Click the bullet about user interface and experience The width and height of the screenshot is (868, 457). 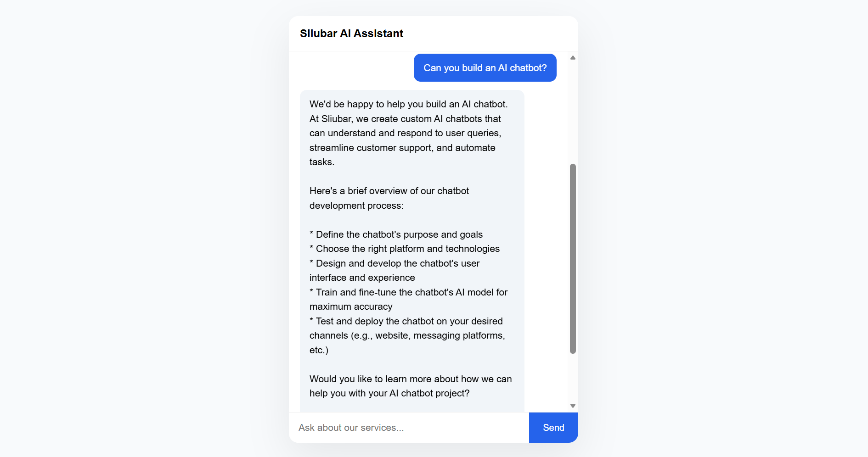pyautogui.click(x=394, y=270)
